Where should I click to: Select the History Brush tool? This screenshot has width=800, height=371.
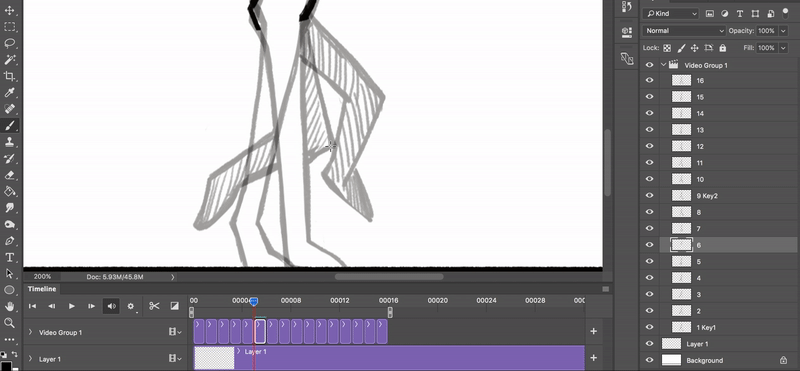click(9, 158)
